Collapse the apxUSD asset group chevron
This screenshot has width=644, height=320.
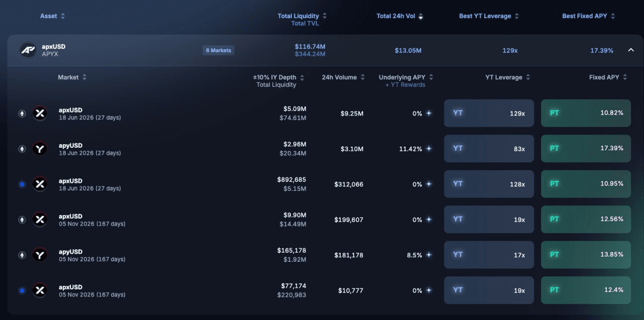(x=631, y=50)
